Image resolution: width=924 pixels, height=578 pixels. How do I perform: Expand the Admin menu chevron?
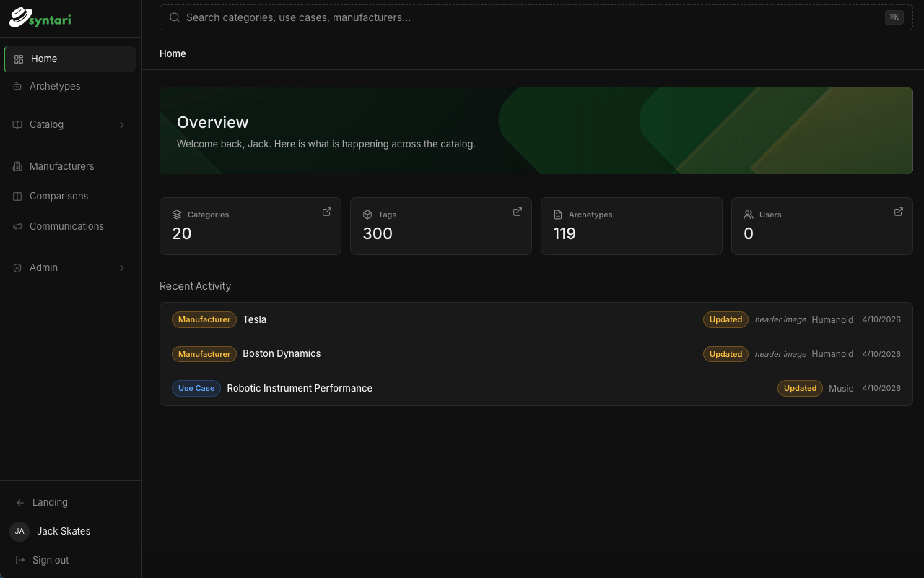[122, 268]
